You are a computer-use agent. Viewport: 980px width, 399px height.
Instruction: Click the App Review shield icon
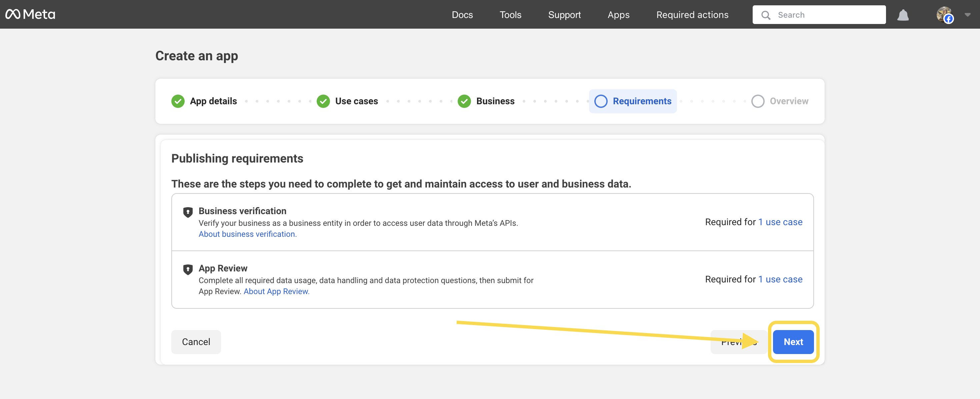(x=188, y=269)
